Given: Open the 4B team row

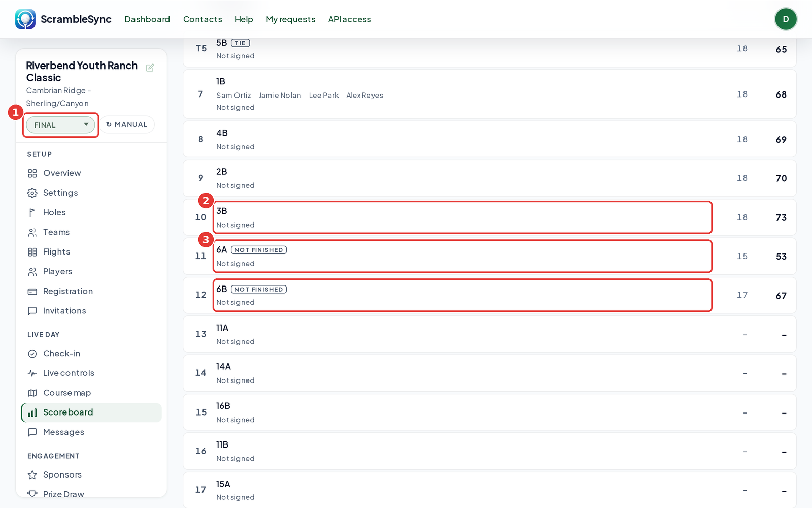Looking at the screenshot, I should (490, 139).
